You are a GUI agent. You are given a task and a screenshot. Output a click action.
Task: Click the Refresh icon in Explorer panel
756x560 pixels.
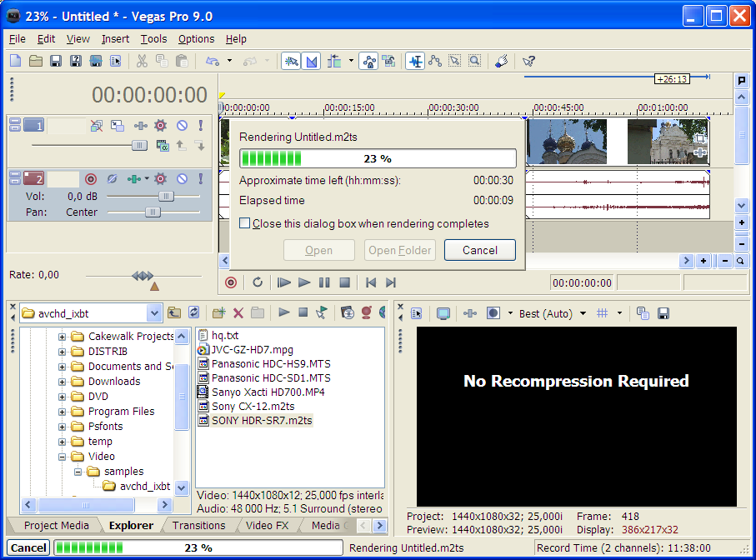[193, 312]
